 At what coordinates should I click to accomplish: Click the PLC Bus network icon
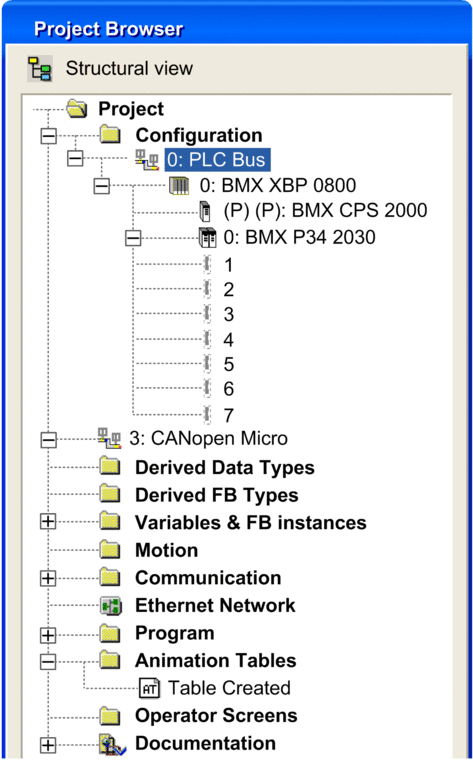[x=147, y=160]
